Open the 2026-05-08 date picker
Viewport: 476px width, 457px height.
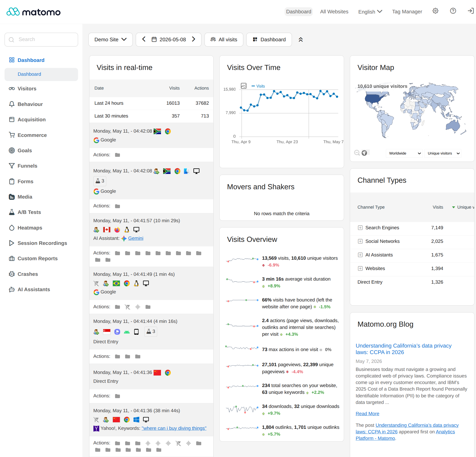(169, 40)
